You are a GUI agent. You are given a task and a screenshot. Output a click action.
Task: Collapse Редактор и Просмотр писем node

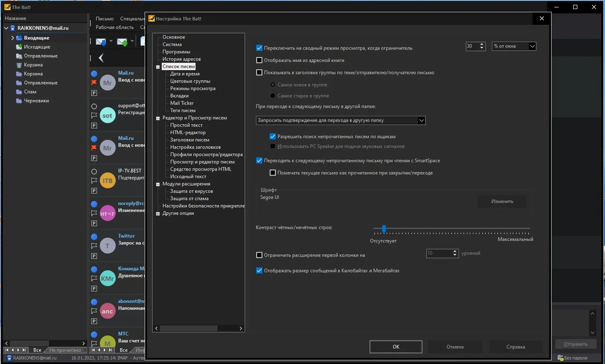(x=158, y=118)
